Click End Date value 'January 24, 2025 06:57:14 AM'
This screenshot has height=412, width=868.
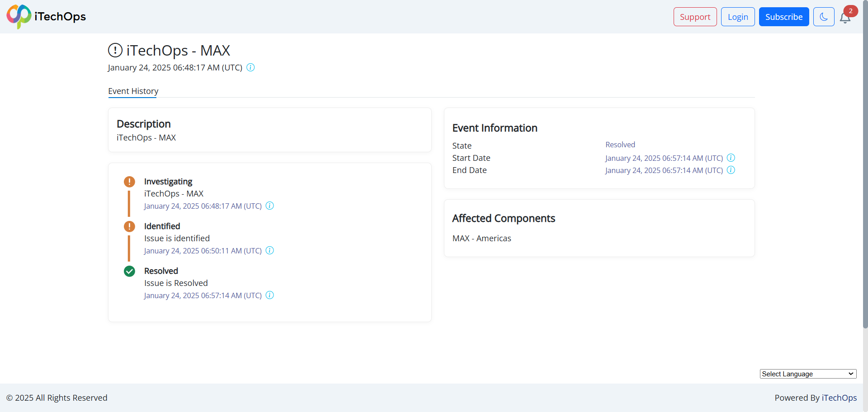click(x=664, y=170)
